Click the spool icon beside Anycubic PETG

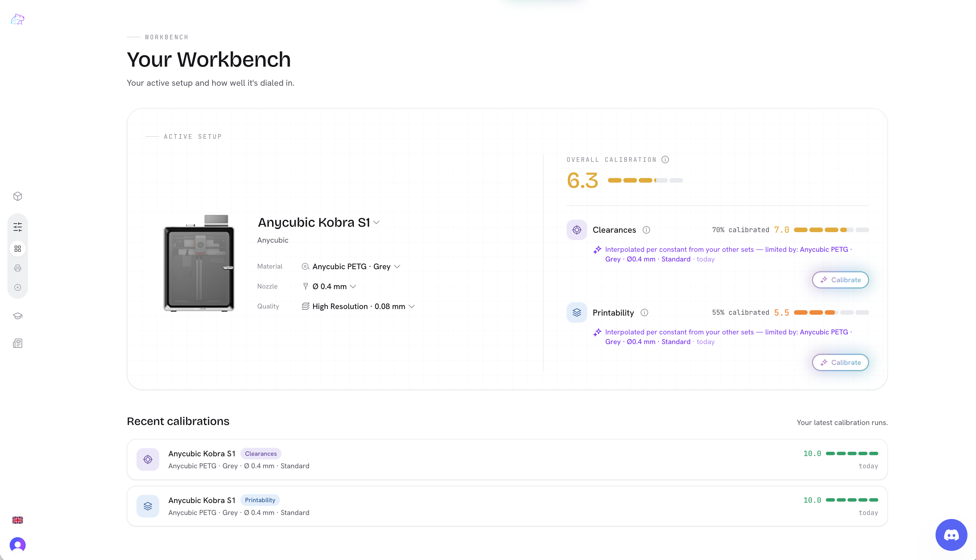click(305, 267)
